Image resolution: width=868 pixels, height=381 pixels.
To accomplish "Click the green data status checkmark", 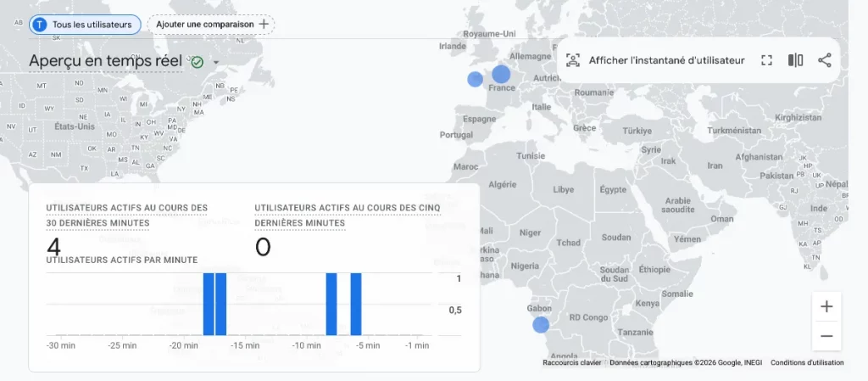I will pos(198,62).
